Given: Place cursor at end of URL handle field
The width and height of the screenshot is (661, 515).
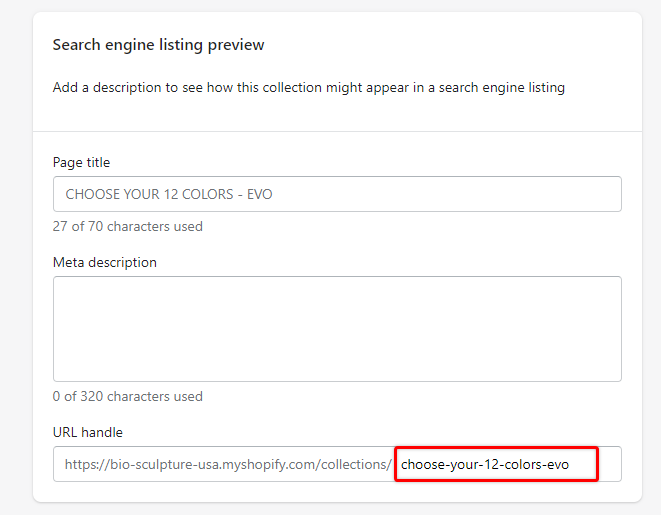Looking at the screenshot, I should pyautogui.click(x=606, y=464).
